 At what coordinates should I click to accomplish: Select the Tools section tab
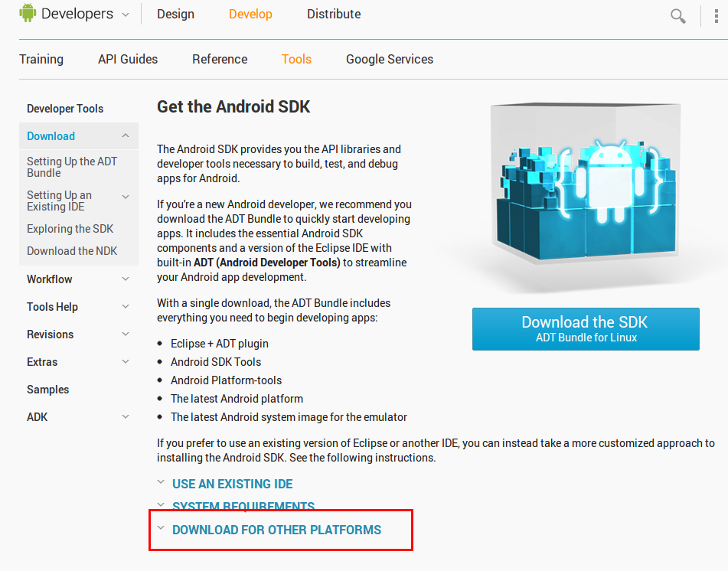tap(296, 60)
